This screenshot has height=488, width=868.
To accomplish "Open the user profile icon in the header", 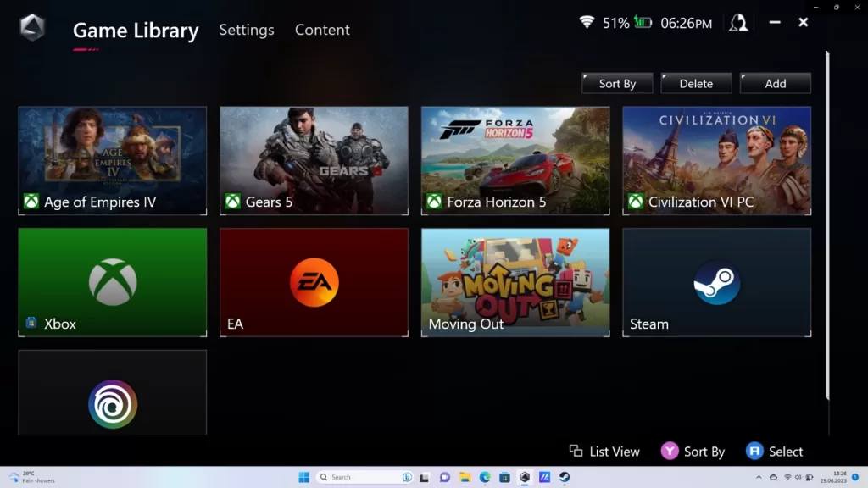I will tap(738, 23).
